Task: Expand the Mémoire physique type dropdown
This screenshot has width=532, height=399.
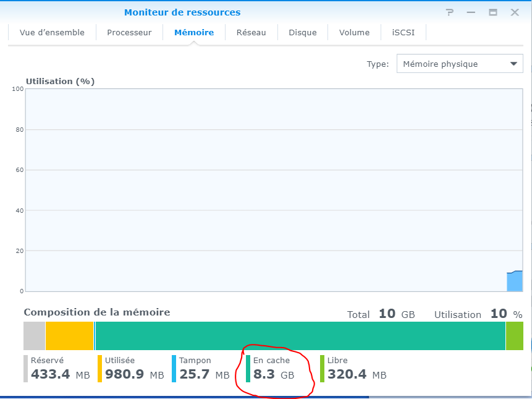Action: 453,64
